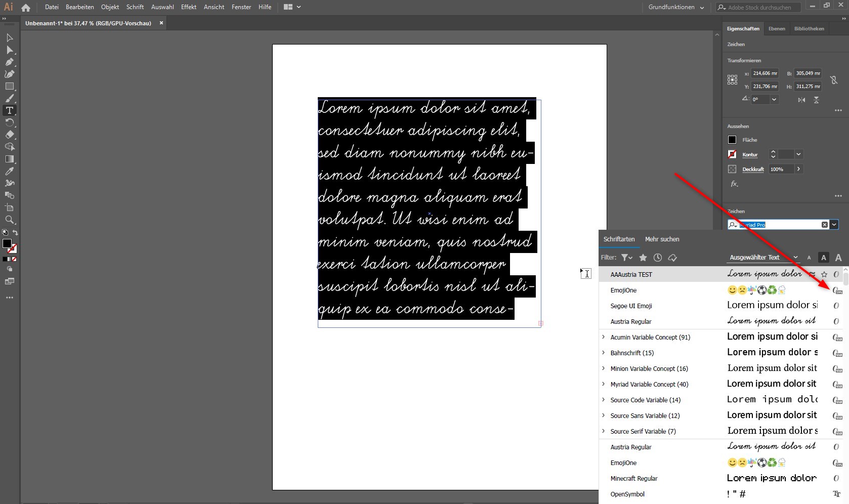
Task: Open the Effekt menu
Action: [x=188, y=7]
